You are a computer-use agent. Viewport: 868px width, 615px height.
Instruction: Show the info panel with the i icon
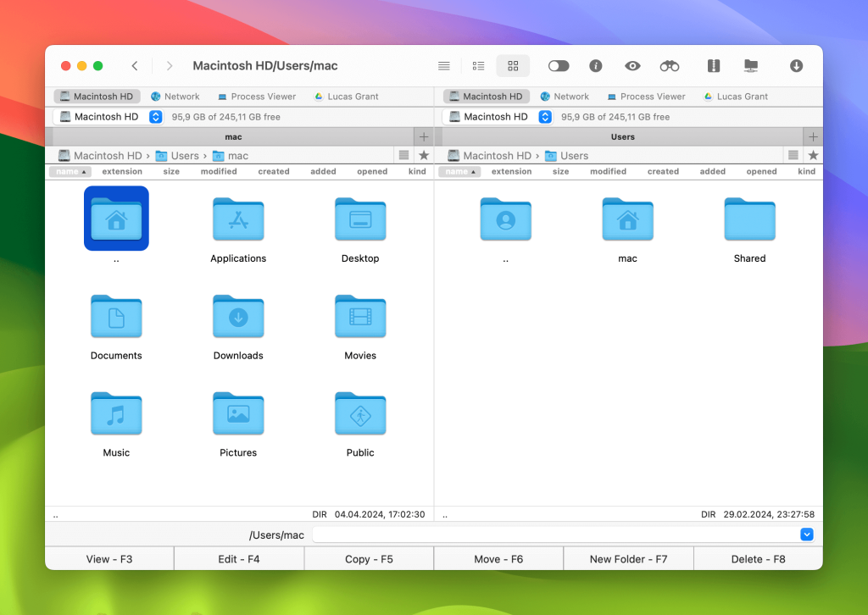pos(595,65)
